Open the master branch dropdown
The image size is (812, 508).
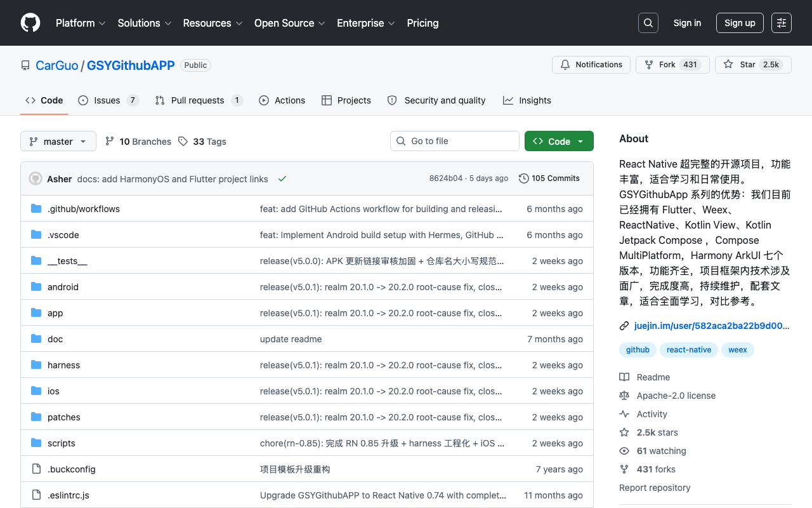[58, 141]
